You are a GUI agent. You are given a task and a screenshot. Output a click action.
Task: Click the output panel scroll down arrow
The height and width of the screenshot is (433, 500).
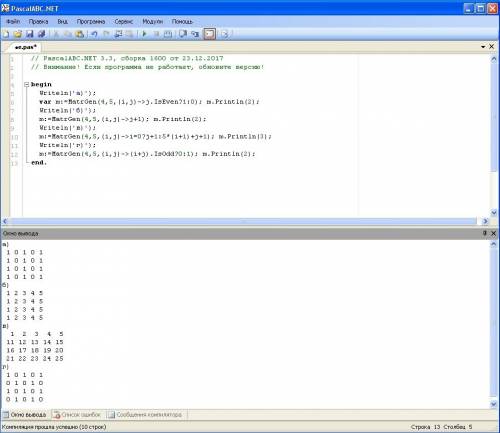click(494, 404)
